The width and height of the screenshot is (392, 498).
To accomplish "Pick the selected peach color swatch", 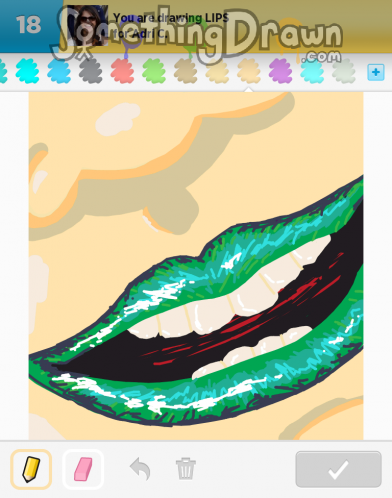I will [249, 71].
